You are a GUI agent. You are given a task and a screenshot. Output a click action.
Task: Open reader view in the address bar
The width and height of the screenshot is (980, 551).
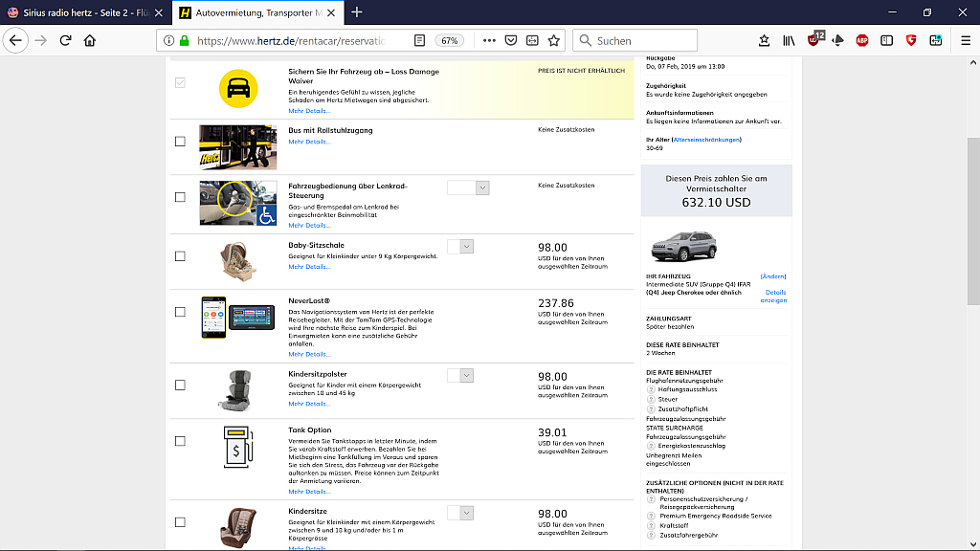(420, 40)
